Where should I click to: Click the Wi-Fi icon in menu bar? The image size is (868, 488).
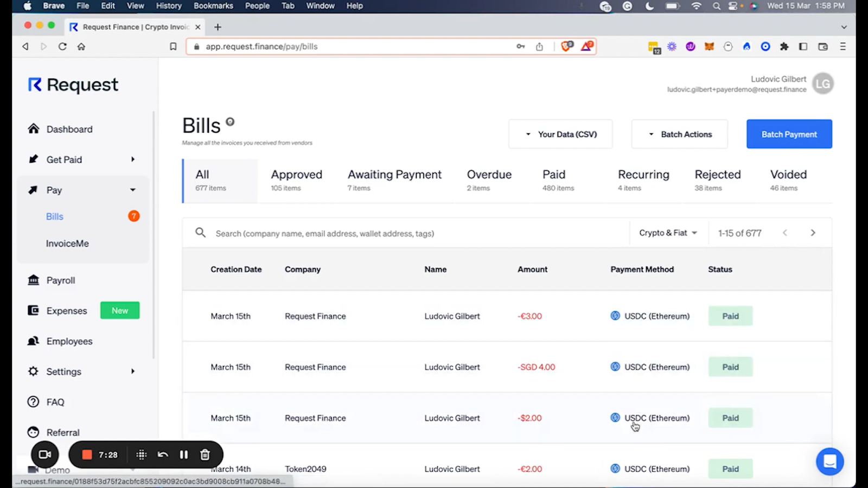click(697, 6)
